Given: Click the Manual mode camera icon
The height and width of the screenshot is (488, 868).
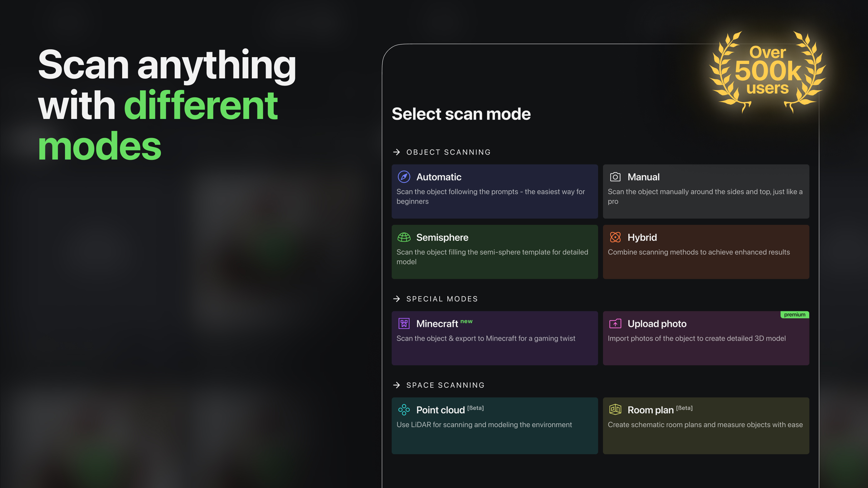Looking at the screenshot, I should click(x=615, y=177).
